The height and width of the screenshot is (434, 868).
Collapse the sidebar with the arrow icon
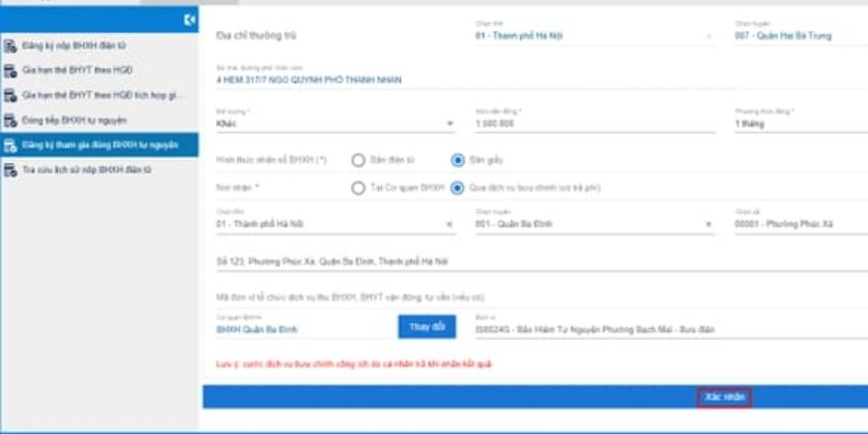[189, 20]
